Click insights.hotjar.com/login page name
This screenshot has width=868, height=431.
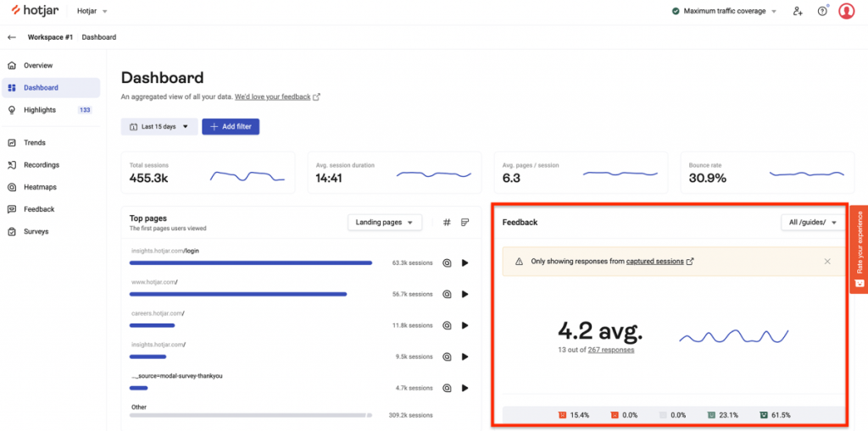pos(165,251)
